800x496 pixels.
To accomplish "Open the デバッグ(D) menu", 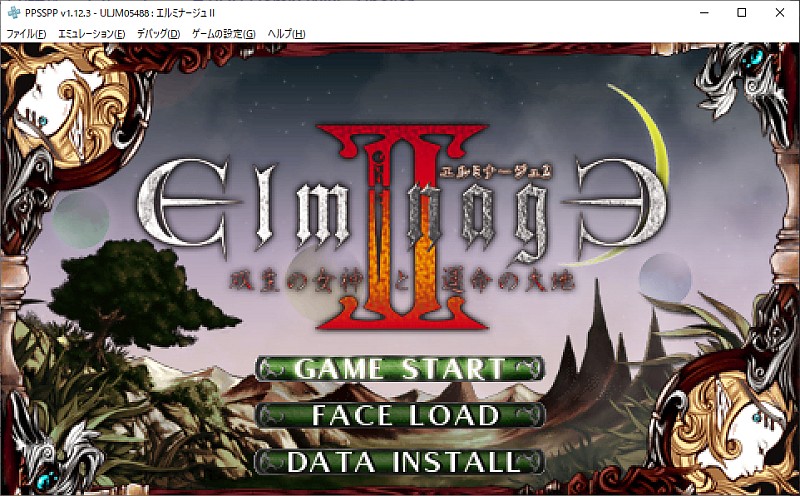I will tap(158, 34).
